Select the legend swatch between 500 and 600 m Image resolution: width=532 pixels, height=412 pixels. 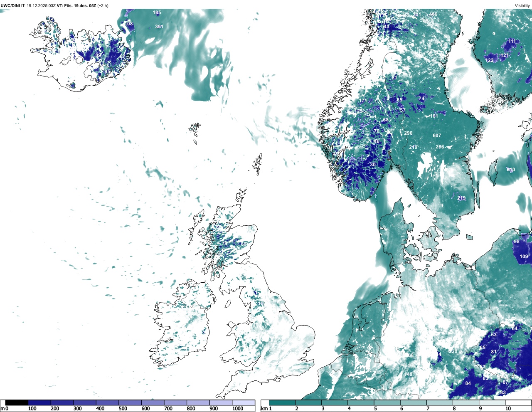130,402
